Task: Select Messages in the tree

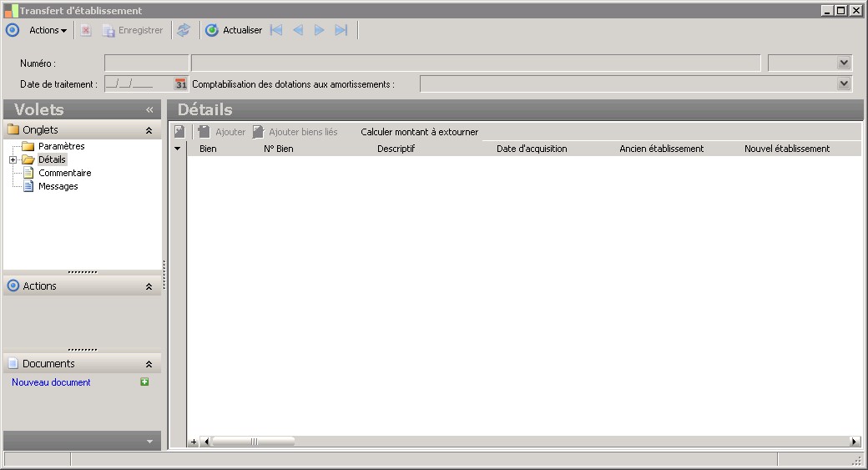Action: coord(58,186)
